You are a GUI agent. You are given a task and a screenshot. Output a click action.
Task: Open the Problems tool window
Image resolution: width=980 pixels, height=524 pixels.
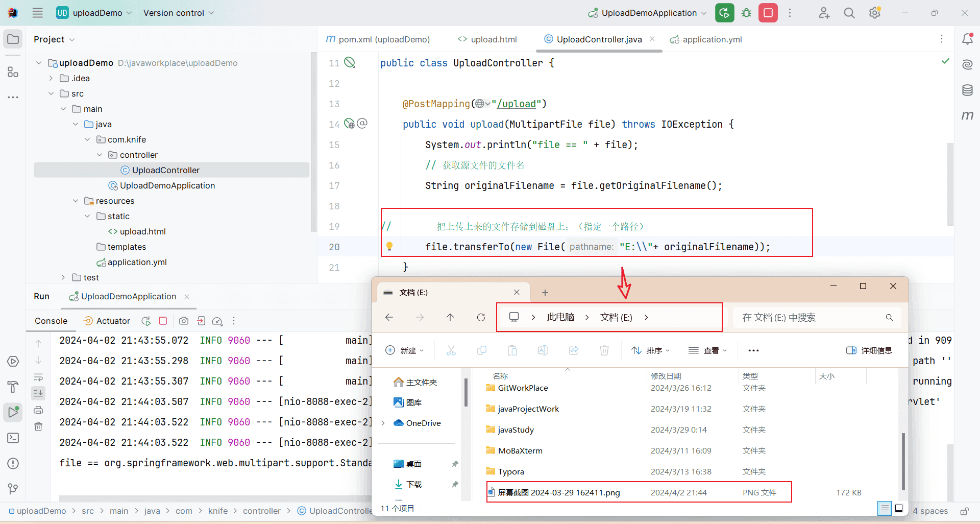click(13, 463)
